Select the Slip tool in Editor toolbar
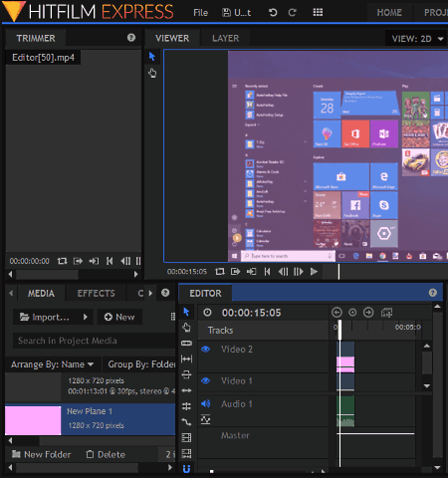Image resolution: width=448 pixels, height=478 pixels. (x=186, y=358)
